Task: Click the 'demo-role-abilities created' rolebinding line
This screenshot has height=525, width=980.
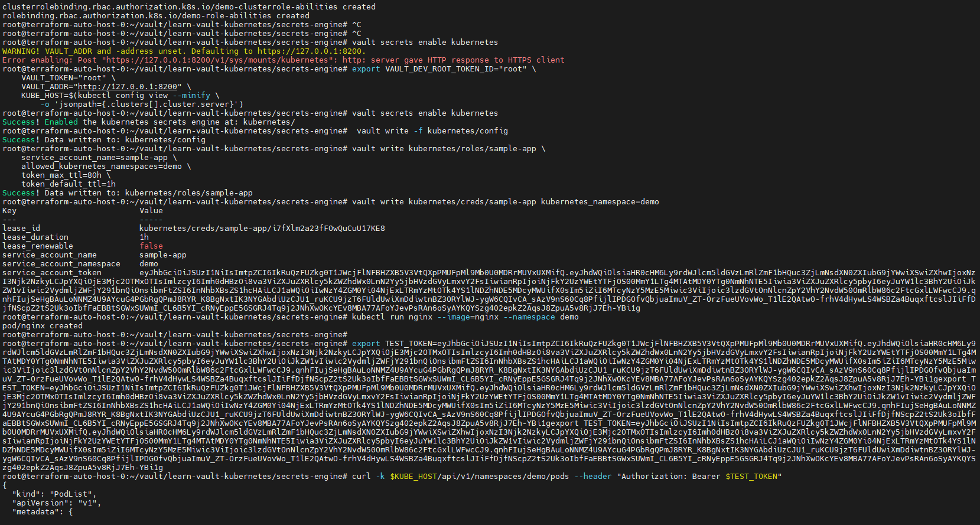Action: tap(156, 15)
